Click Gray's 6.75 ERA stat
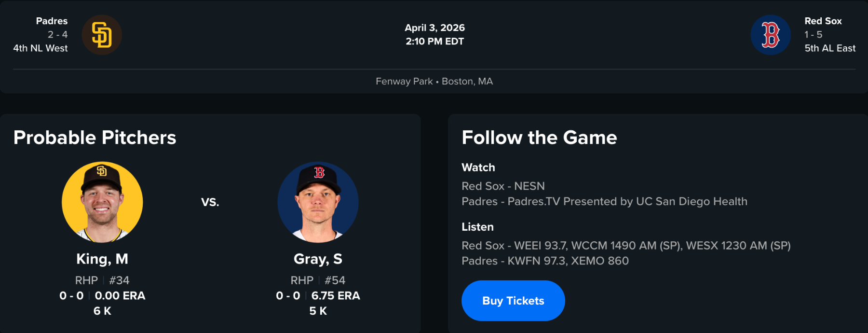 [336, 296]
